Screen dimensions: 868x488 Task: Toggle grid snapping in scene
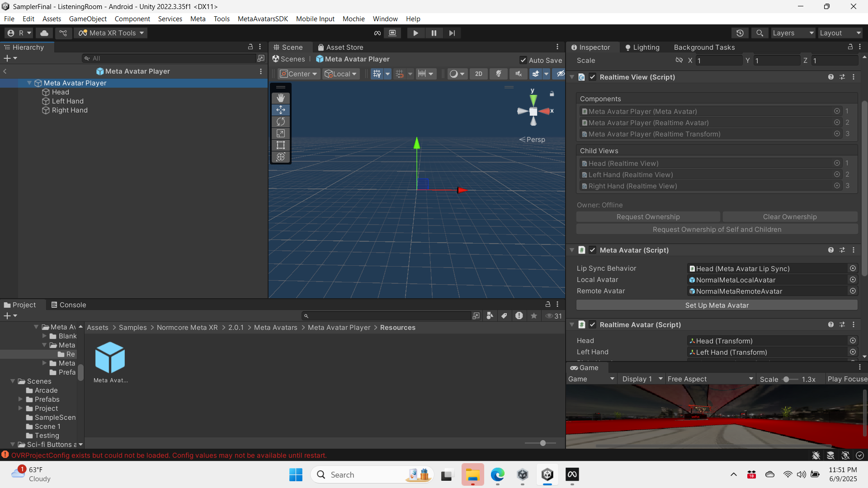coord(400,74)
